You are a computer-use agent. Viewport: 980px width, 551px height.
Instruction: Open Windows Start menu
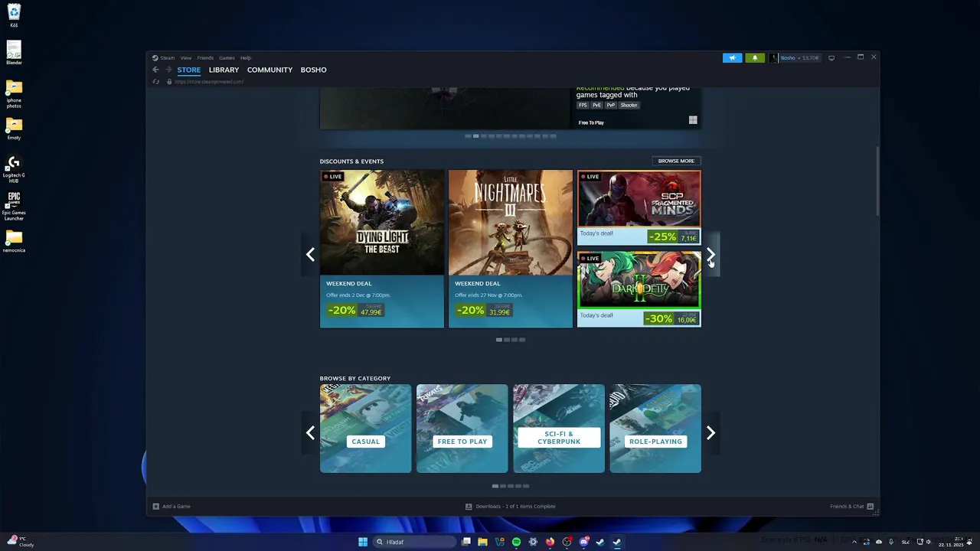coord(363,542)
